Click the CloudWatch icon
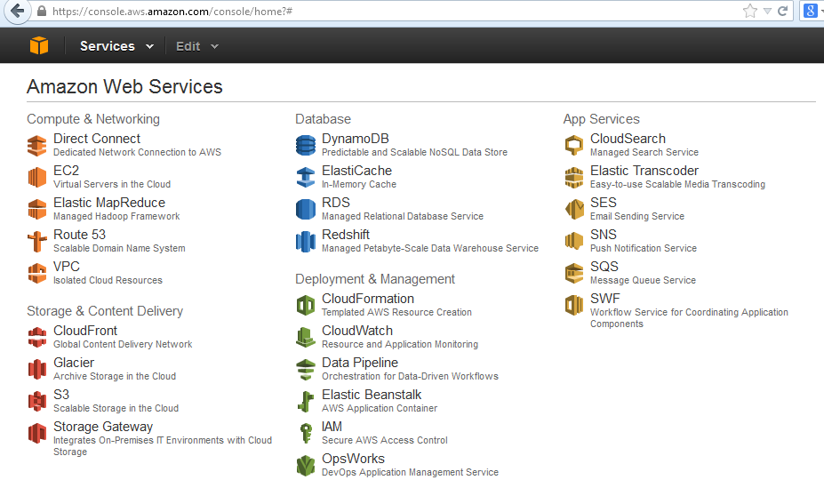824x504 pixels. tap(305, 338)
